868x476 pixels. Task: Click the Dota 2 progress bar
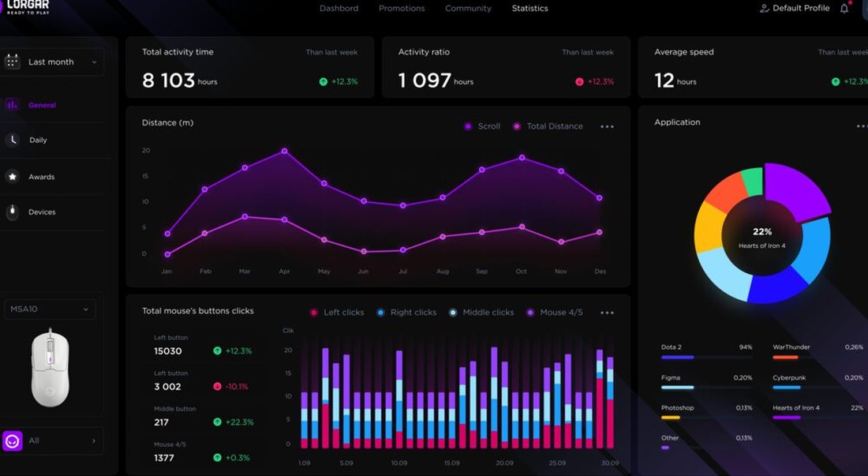click(x=706, y=358)
